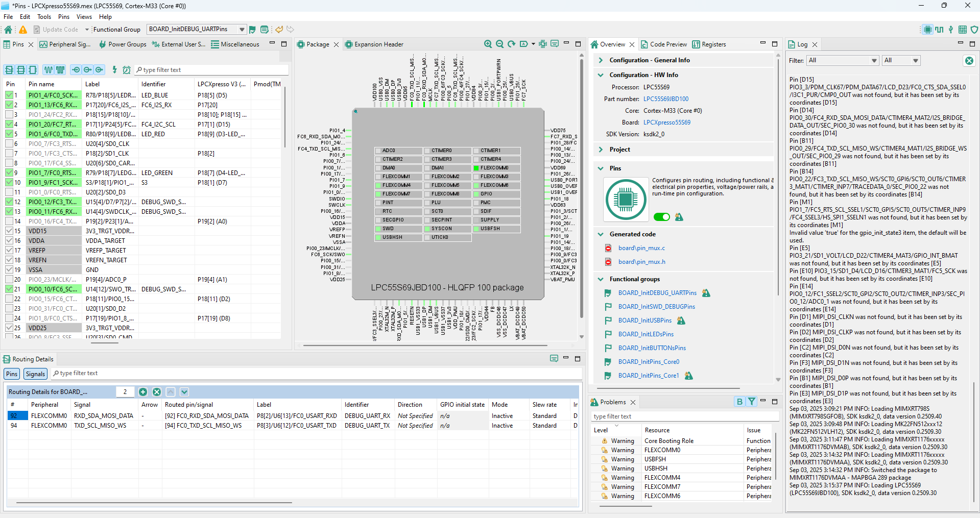Open board\pin_mux.c generated file link
980x518 pixels.
642,248
